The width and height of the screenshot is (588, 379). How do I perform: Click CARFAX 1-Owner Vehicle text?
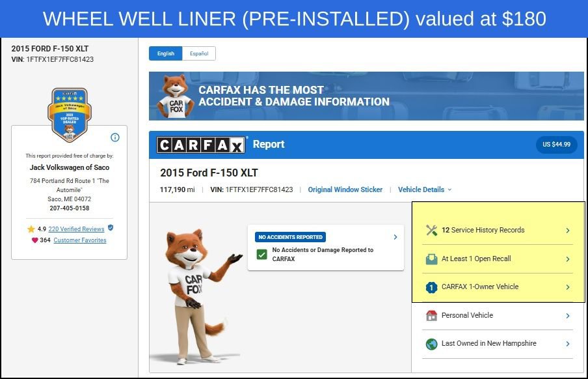coord(480,287)
